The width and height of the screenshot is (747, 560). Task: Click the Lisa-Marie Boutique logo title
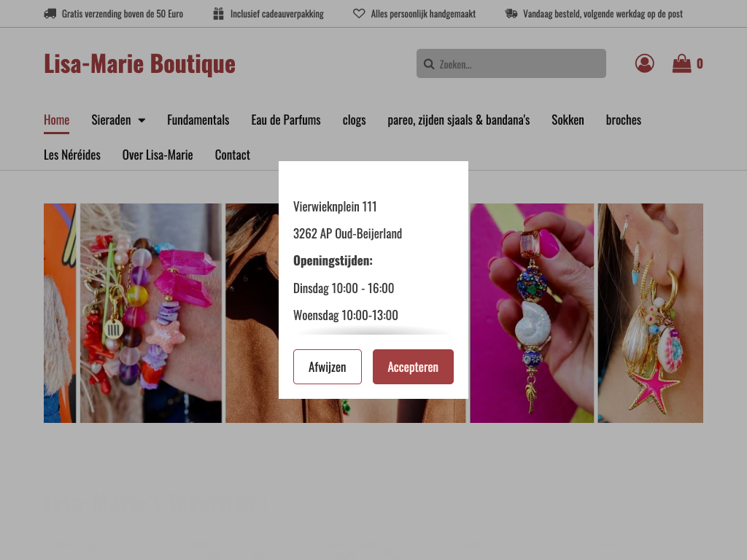(x=139, y=63)
